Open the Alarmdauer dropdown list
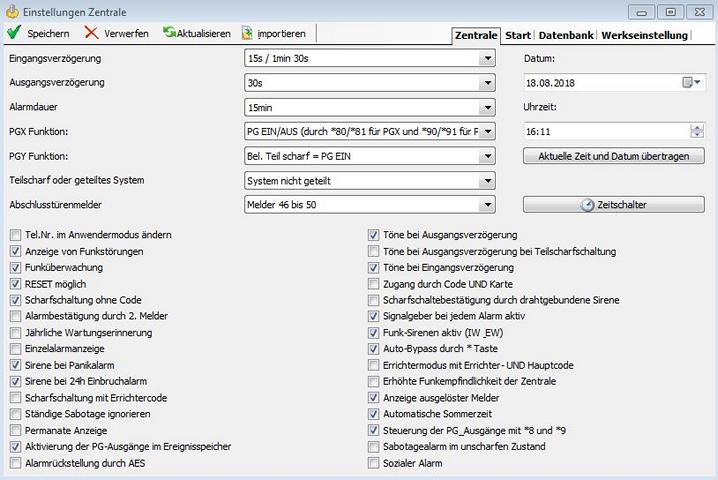This screenshot has width=718, height=480. pos(487,107)
